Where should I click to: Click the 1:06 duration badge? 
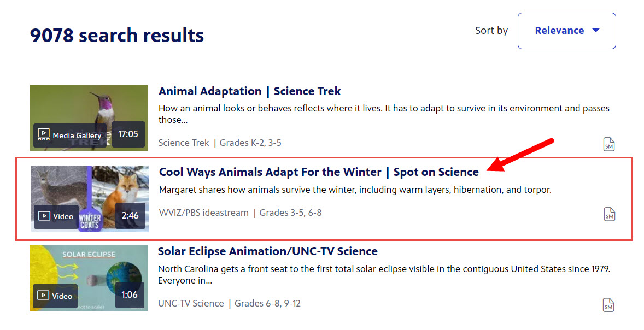point(130,295)
